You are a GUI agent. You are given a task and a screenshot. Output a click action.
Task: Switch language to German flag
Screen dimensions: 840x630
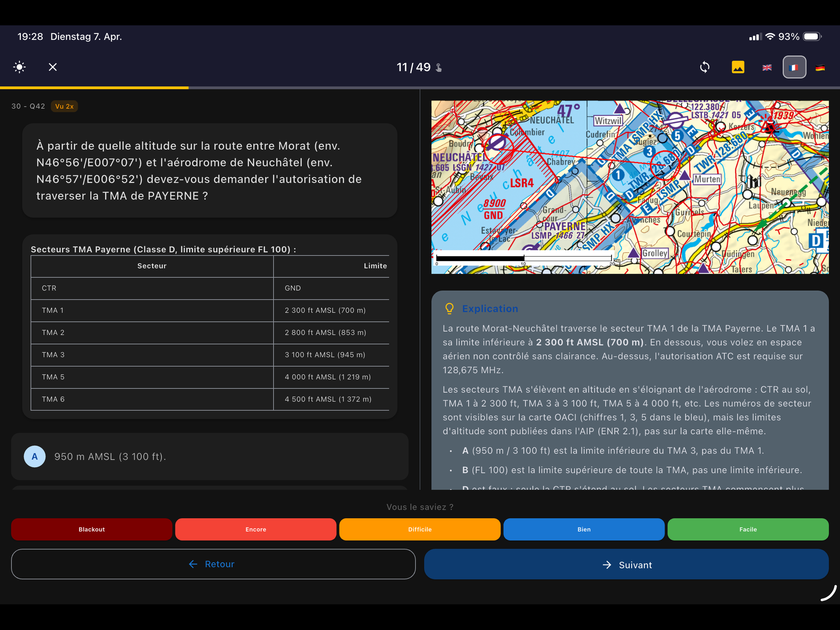coord(820,67)
